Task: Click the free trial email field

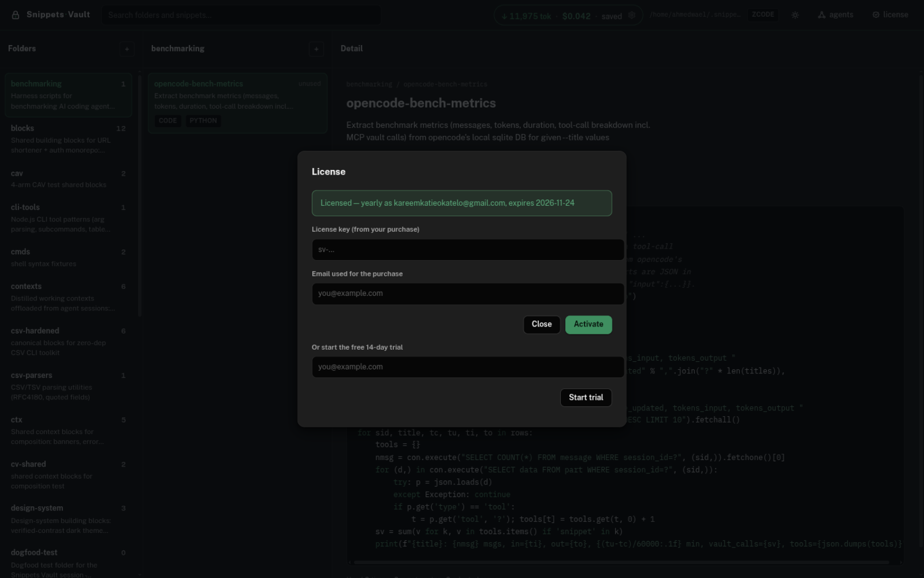Action: (468, 367)
